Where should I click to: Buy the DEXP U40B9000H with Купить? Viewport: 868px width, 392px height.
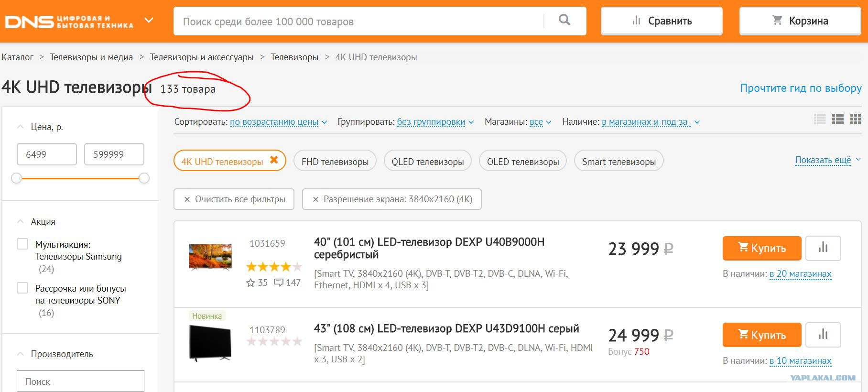tap(762, 248)
